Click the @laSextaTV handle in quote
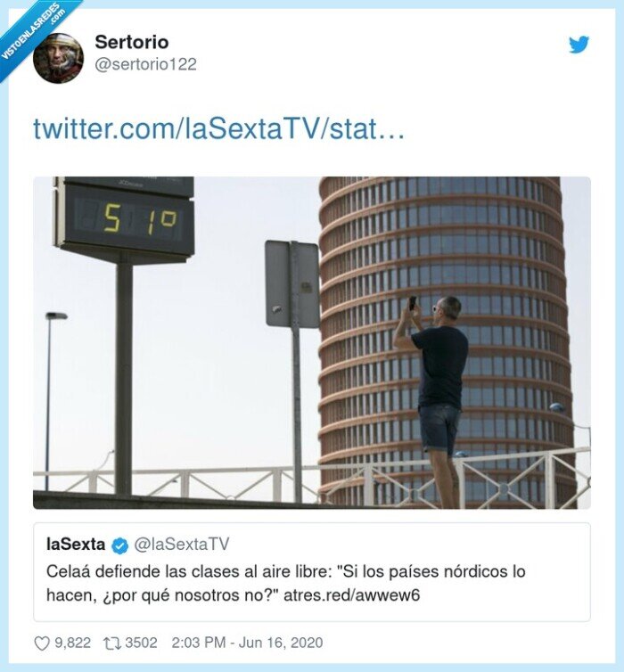This screenshot has width=624, height=672. (x=182, y=545)
